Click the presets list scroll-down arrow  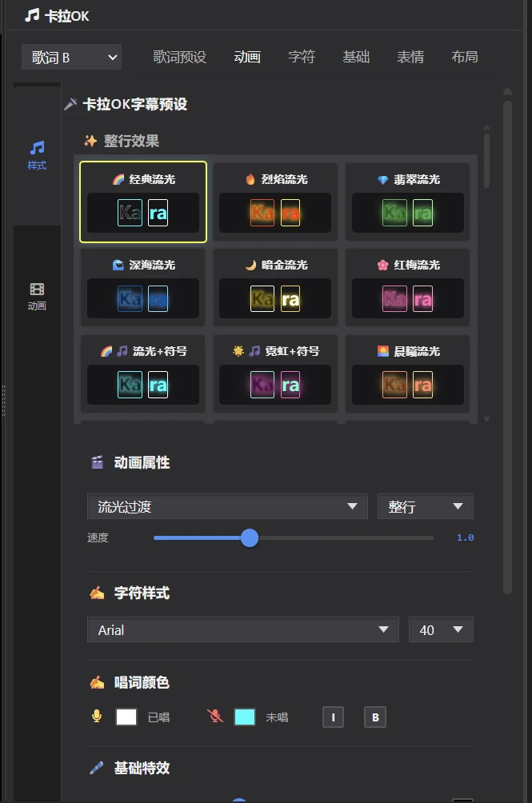coord(486,419)
